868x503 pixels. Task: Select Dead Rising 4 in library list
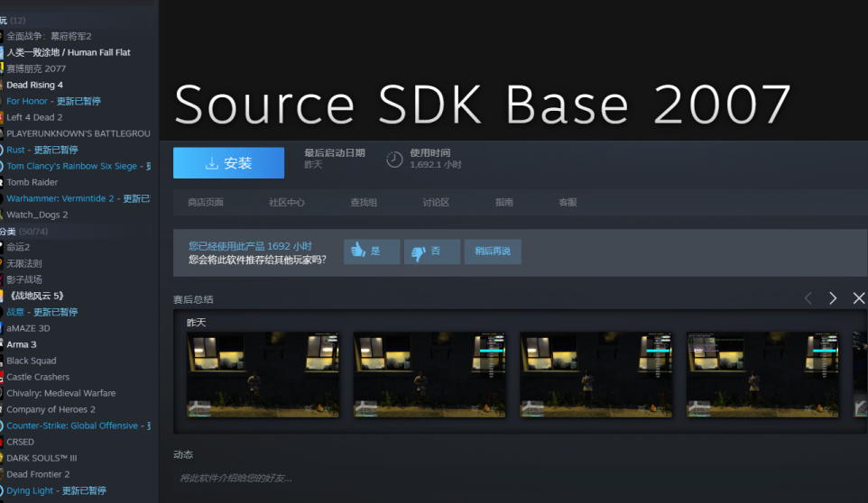(34, 85)
